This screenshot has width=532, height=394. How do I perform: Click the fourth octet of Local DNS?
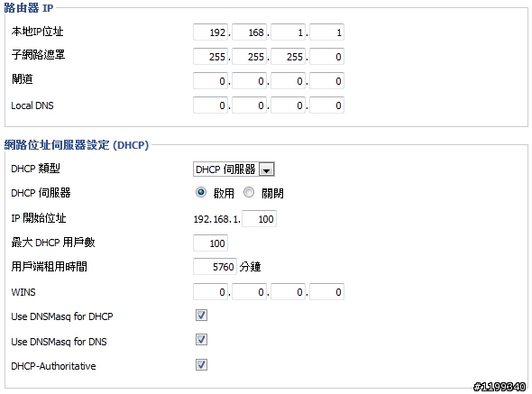pos(326,105)
